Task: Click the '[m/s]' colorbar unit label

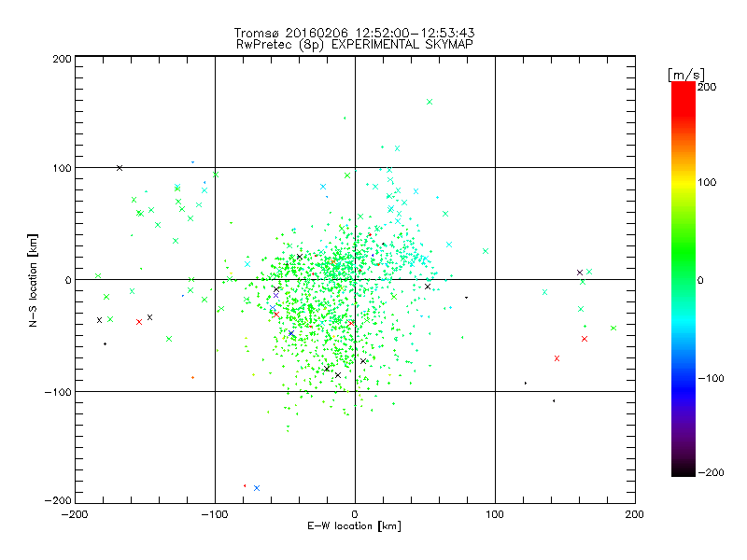Action: [686, 75]
